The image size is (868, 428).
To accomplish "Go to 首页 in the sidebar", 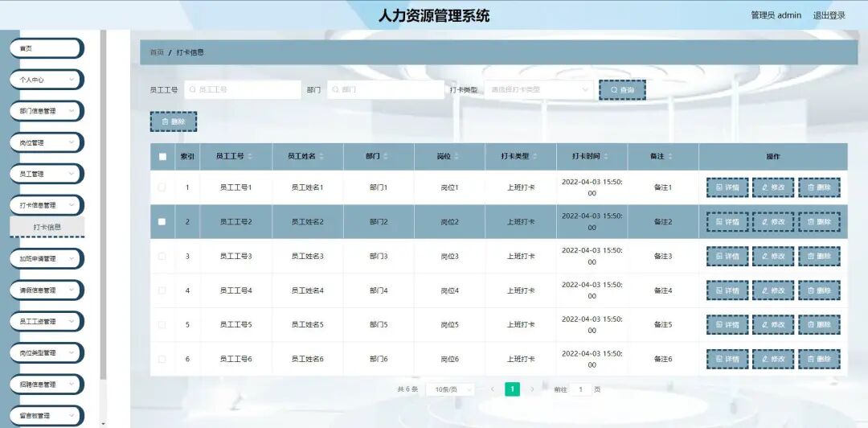I will click(x=47, y=48).
